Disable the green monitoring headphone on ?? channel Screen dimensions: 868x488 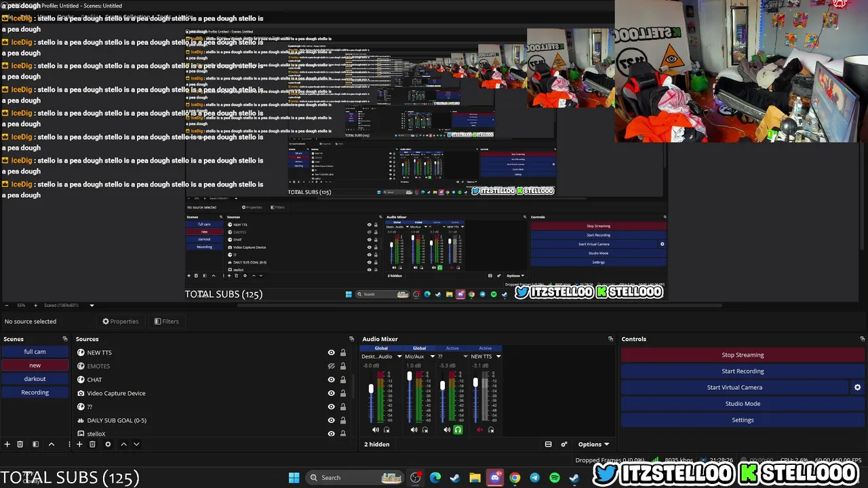[458, 430]
